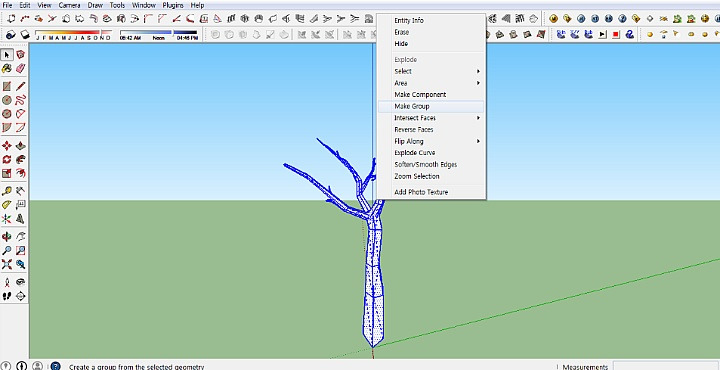The width and height of the screenshot is (720, 370).
Task: Activate the Protractor tool
Action: coord(7,205)
